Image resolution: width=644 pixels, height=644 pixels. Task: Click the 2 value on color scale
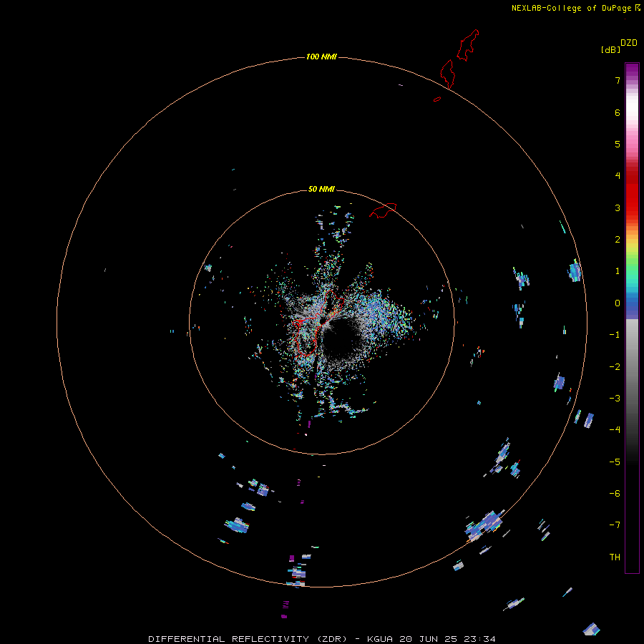(618, 240)
